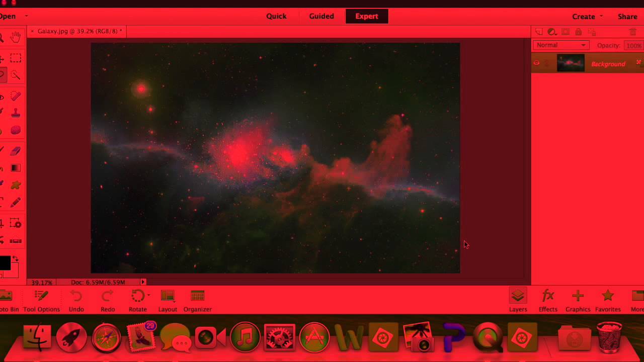The image size is (644, 362).
Task: Toggle the Layers panel button
Action: pos(518,300)
